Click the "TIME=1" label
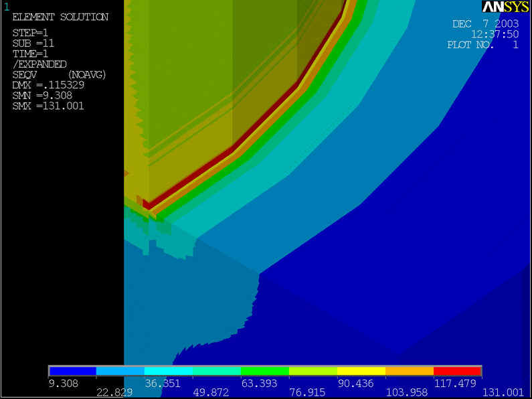The image size is (532, 399). pyautogui.click(x=30, y=54)
